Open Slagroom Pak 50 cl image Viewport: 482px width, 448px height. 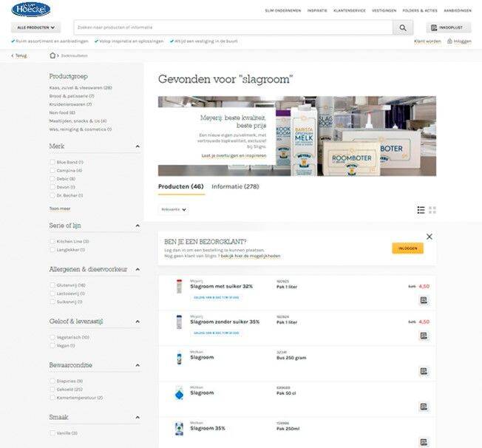coord(179,393)
